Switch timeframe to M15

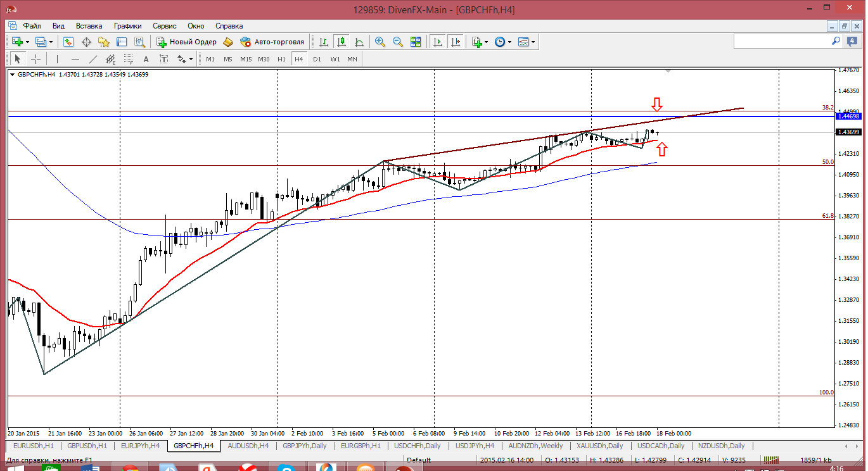pos(246,59)
